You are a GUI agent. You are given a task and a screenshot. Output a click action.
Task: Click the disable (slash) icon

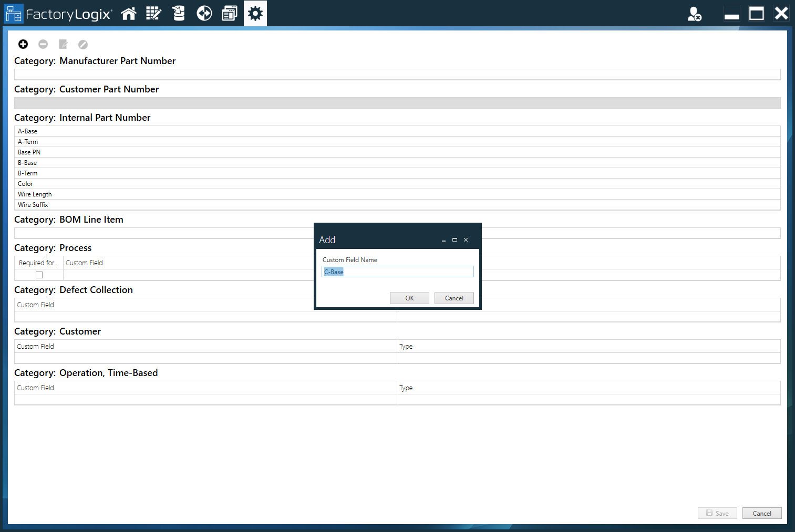[x=82, y=44]
